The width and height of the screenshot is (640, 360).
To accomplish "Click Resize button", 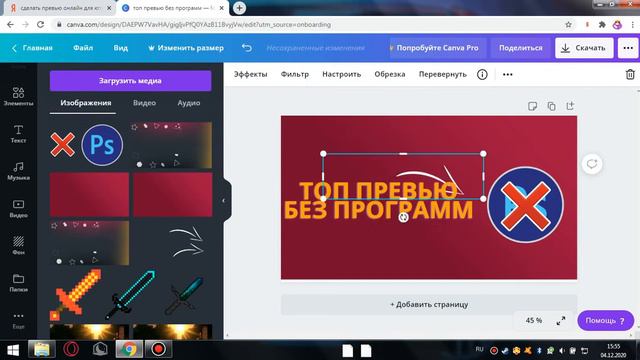I will (186, 48).
